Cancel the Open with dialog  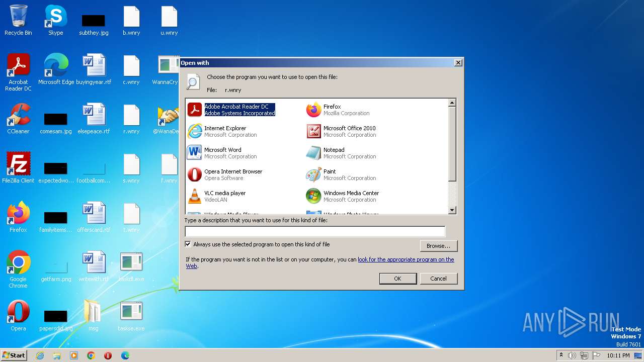[438, 279]
